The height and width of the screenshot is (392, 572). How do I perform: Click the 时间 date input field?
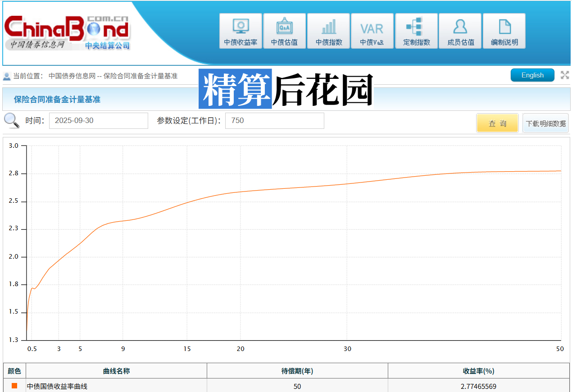98,121
